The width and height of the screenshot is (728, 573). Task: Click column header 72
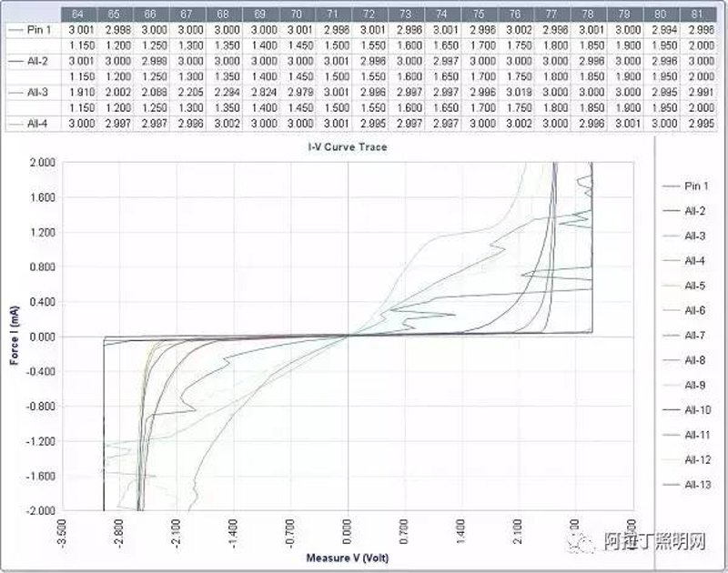tap(369, 15)
